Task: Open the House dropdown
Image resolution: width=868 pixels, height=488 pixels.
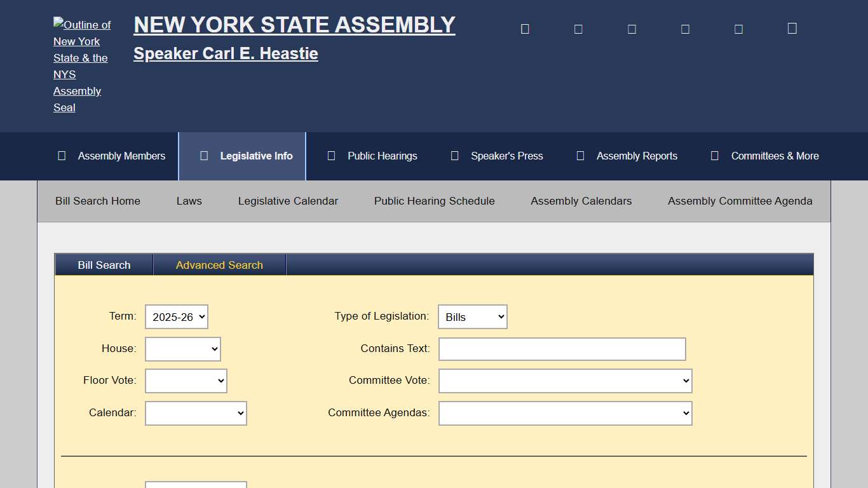Action: (x=182, y=349)
